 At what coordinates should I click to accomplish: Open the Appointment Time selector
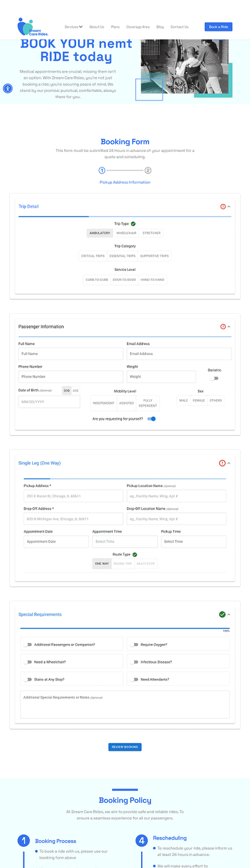pyautogui.click(x=125, y=541)
